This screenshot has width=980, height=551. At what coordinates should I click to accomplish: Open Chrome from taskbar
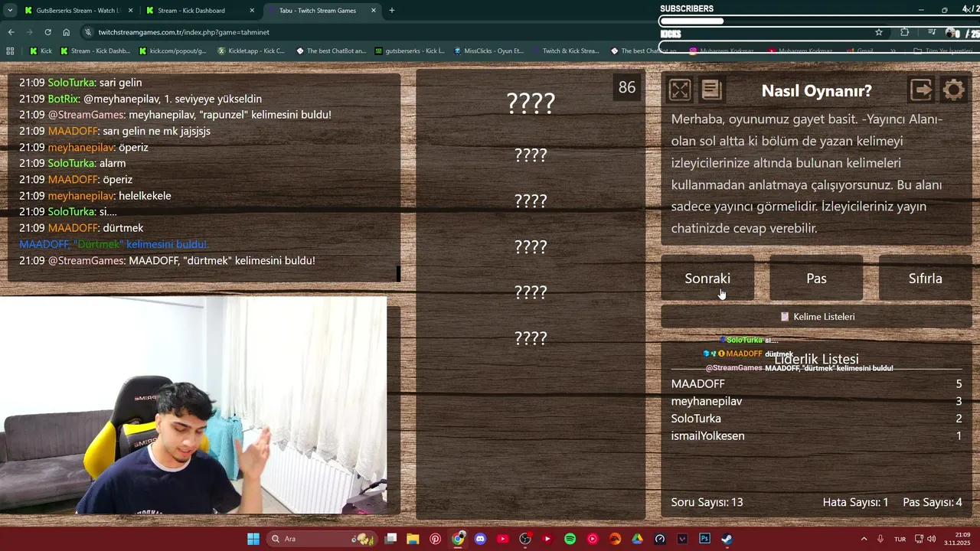tap(458, 539)
